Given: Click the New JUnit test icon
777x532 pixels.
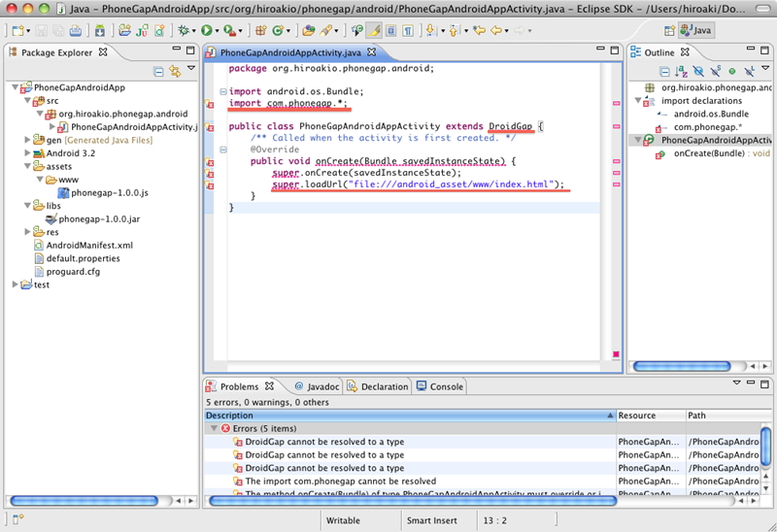Looking at the screenshot, I should (x=142, y=31).
